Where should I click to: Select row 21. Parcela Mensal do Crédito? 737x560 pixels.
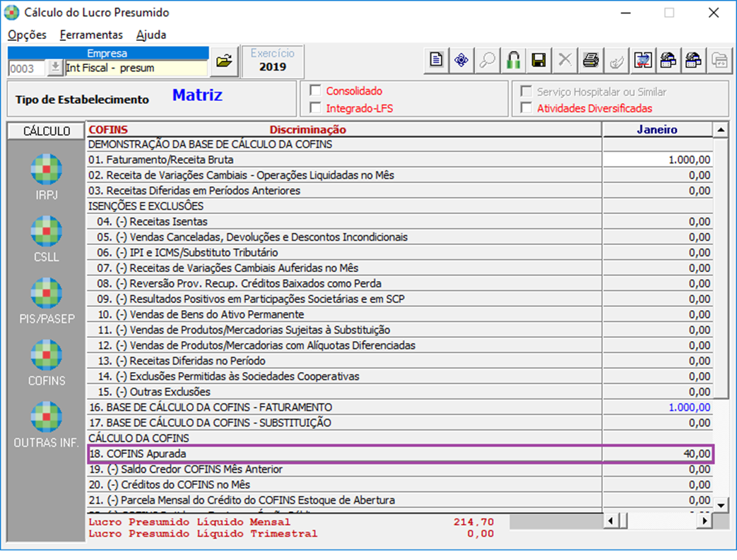[x=344, y=501]
